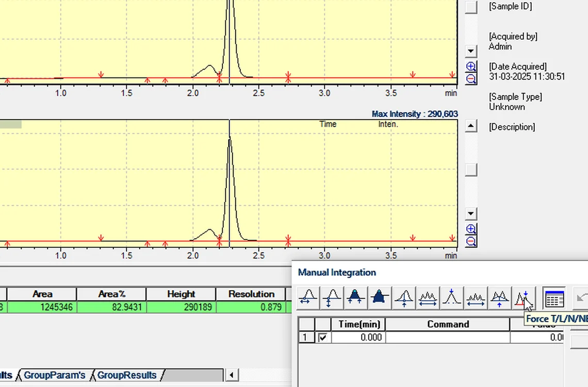Click the Inten. label in lower chromatogram
Screen dimensions: 588x387
(x=388, y=124)
